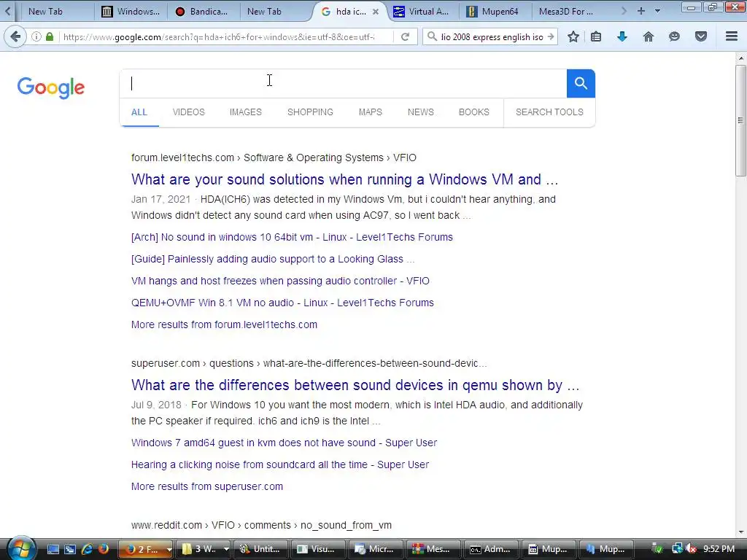The image size is (747, 560).
Task: Open 'What are your sound solutions' result
Action: 344,179
